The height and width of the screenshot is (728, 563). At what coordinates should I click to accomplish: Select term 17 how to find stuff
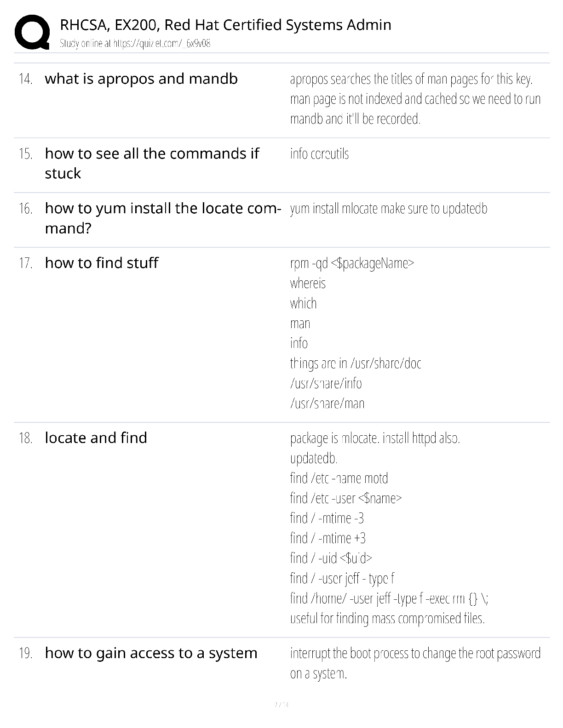click(x=102, y=263)
